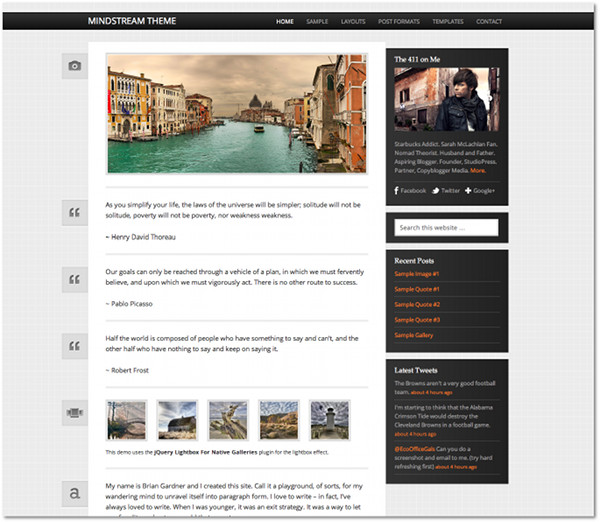This screenshot has width=600, height=522.
Task: Click 'The 411 on Me' widget heading
Action: 417,59
